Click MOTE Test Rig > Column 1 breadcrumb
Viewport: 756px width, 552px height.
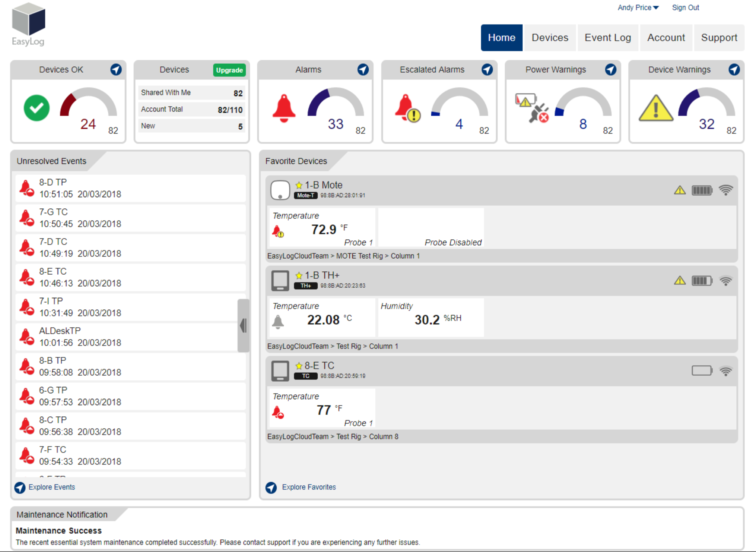pos(378,256)
